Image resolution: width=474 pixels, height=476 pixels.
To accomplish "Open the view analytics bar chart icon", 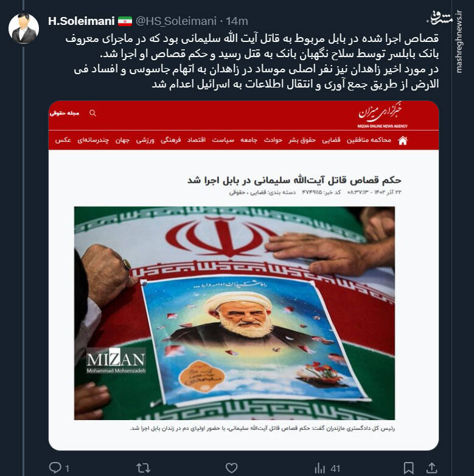I will (319, 468).
